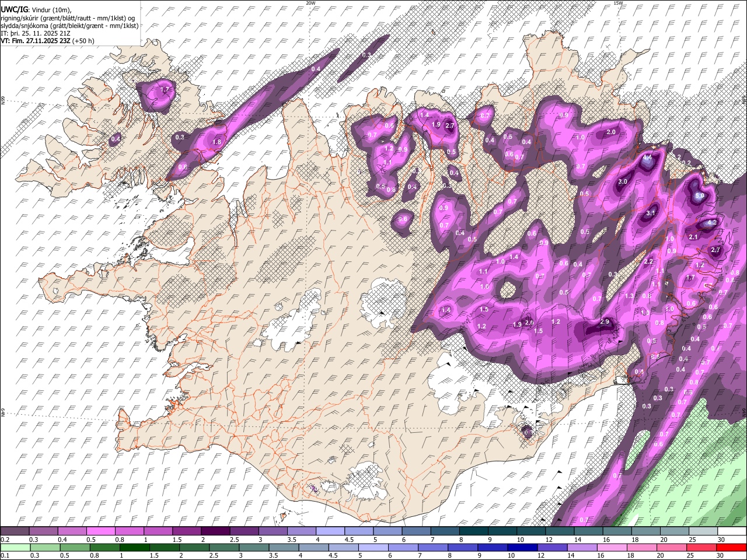The image size is (747, 560).
Task: Select the "rigning/skúrir" description line
Action: 68,18
